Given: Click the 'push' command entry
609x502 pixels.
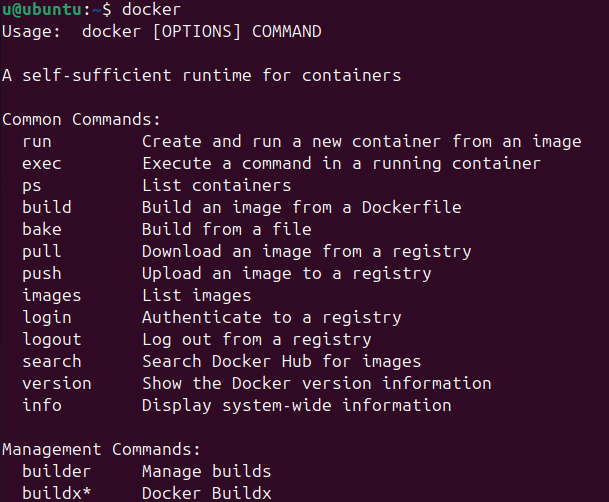Looking at the screenshot, I should tap(42, 274).
